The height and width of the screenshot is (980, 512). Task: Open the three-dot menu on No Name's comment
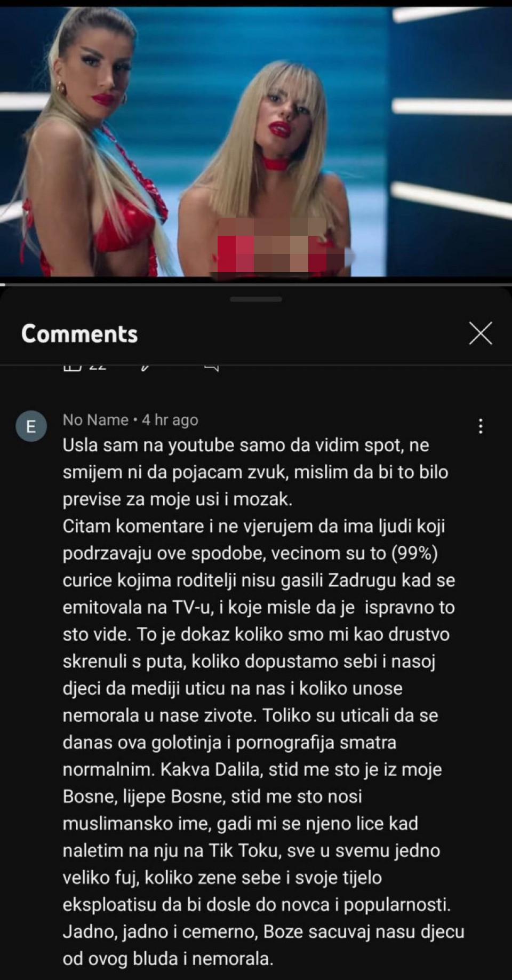point(481,426)
